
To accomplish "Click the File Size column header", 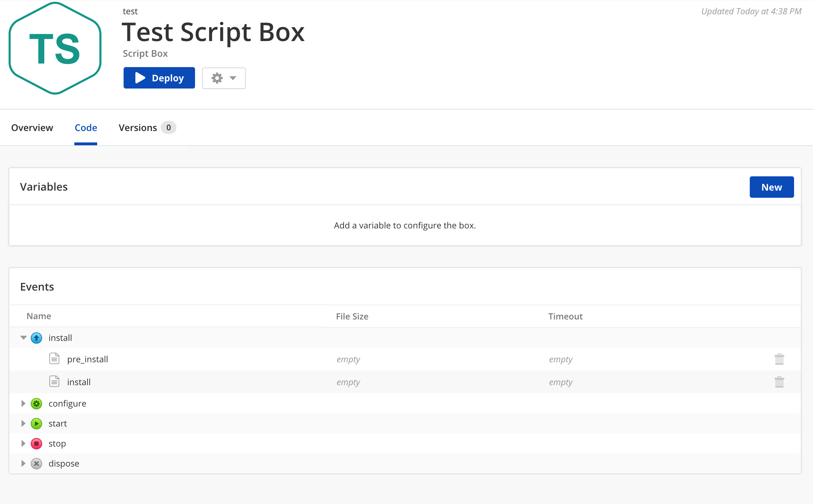I will click(352, 316).
